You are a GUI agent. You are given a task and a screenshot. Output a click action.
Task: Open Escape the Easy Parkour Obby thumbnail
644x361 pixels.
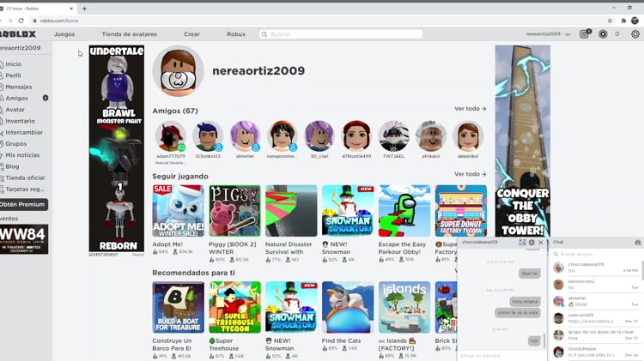[404, 211]
